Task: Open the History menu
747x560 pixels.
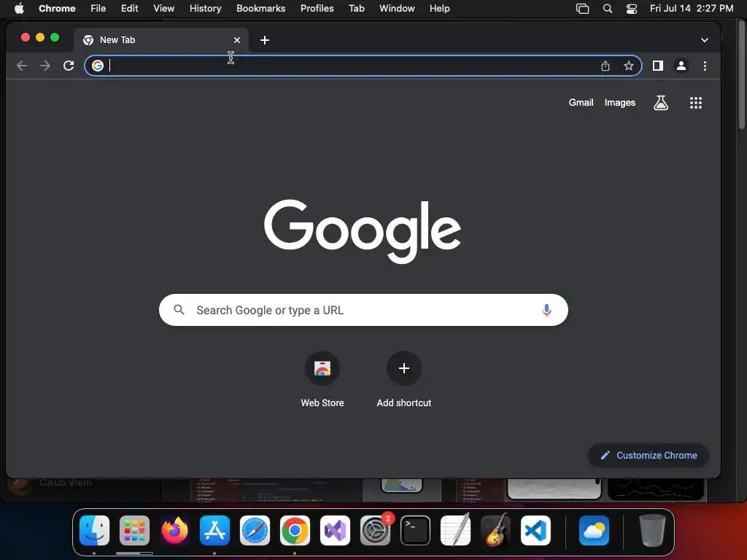Action: coord(205,9)
